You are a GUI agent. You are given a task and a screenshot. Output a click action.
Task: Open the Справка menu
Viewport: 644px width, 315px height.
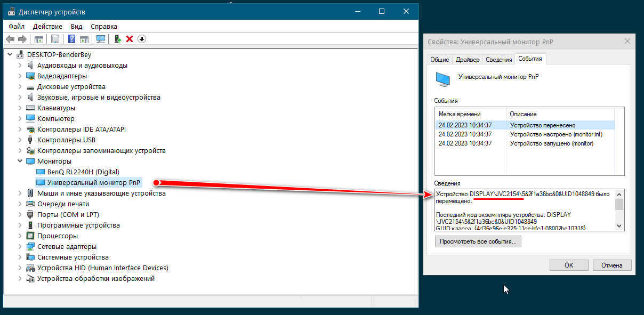coord(103,26)
